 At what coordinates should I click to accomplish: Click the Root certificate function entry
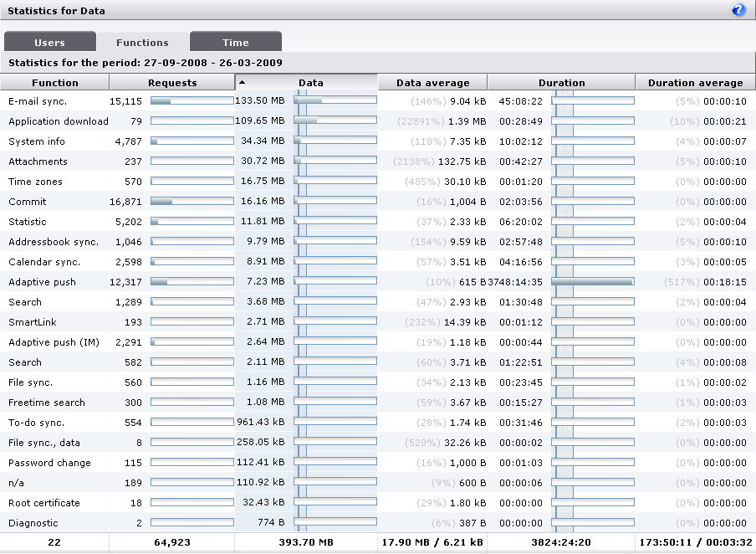[44, 503]
